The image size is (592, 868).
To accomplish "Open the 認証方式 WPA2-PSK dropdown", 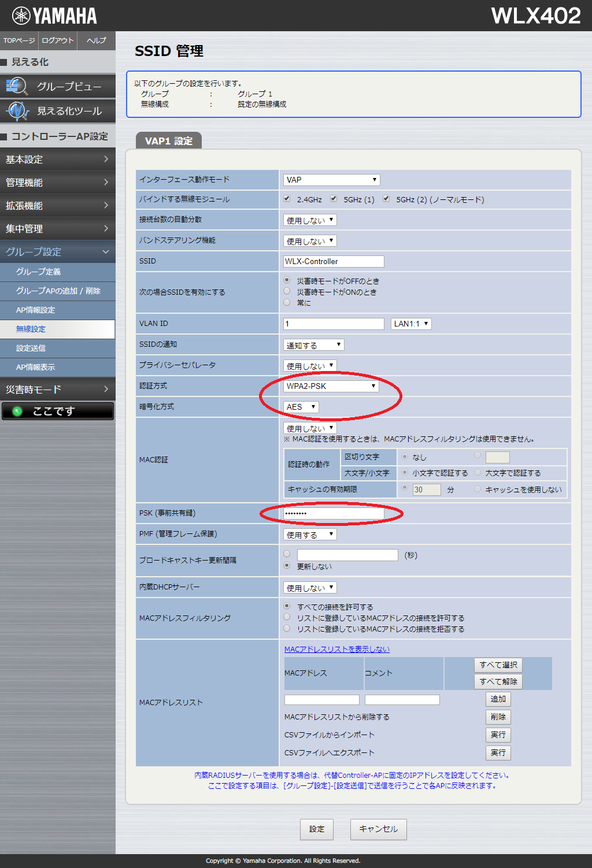I will point(331,386).
